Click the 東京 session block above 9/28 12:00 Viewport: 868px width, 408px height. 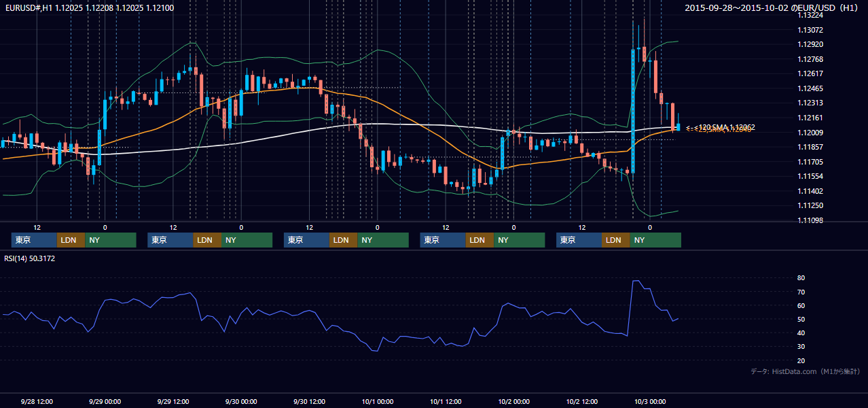click(x=34, y=240)
